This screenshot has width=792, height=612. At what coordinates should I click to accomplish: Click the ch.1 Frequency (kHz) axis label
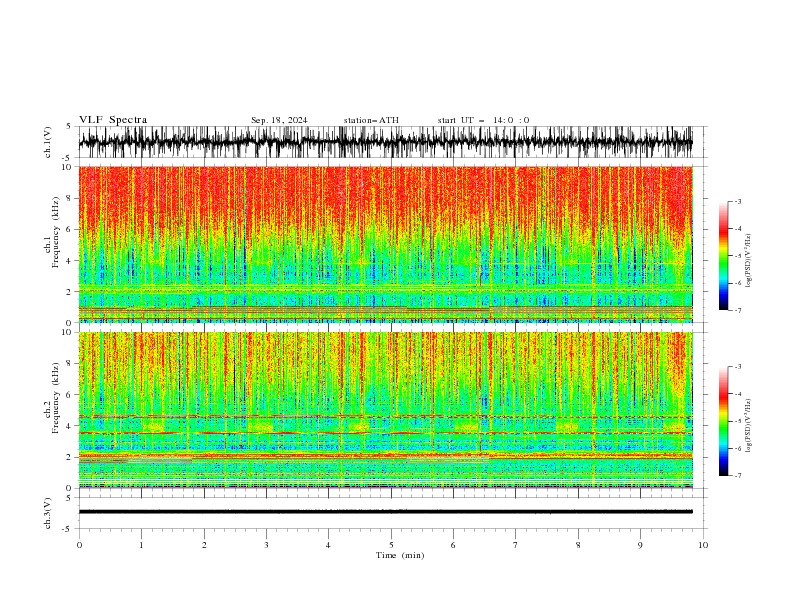pyautogui.click(x=52, y=233)
